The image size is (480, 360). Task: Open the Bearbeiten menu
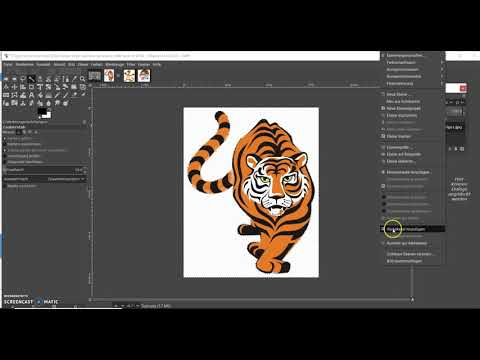[x=25, y=64]
